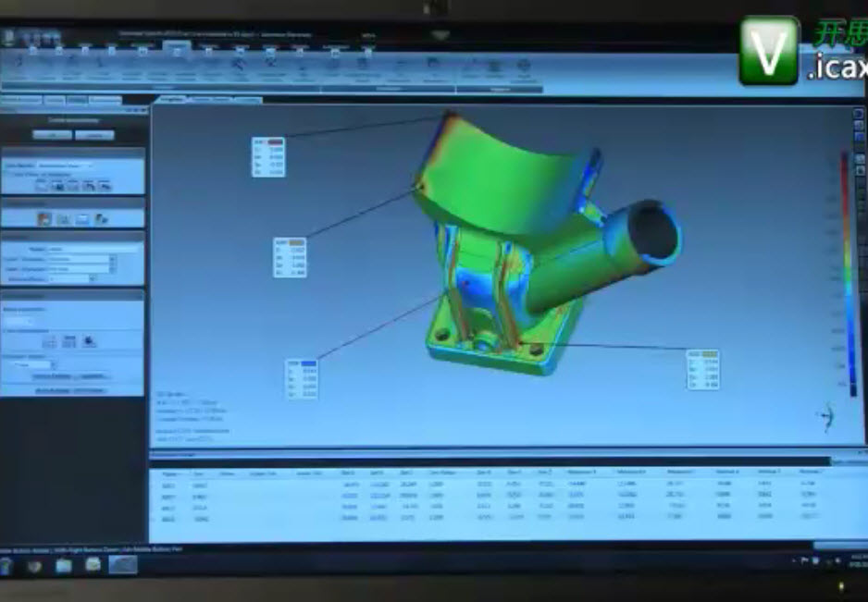The image size is (868, 602).
Task: Click the globe-shaped icon in the ribbon
Action: coord(523,66)
